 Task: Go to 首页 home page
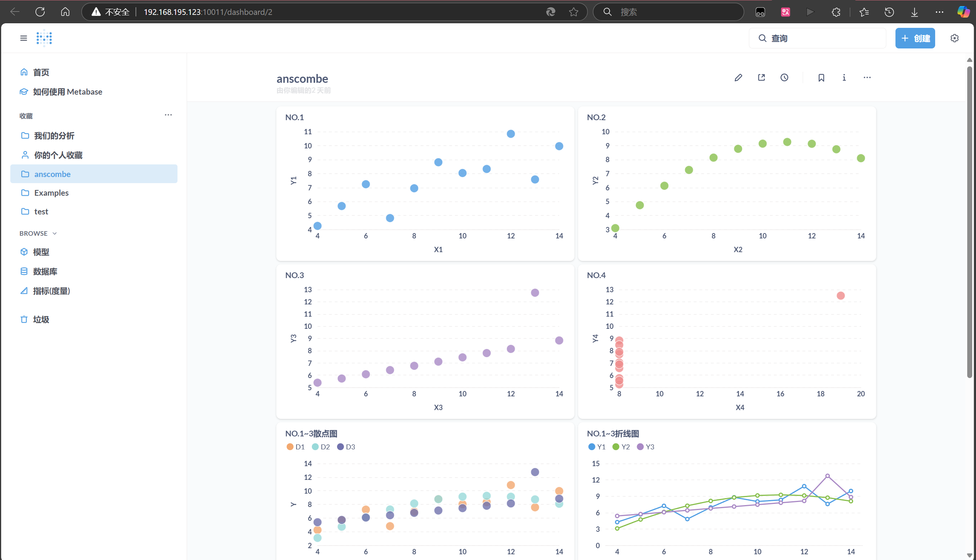coord(41,72)
